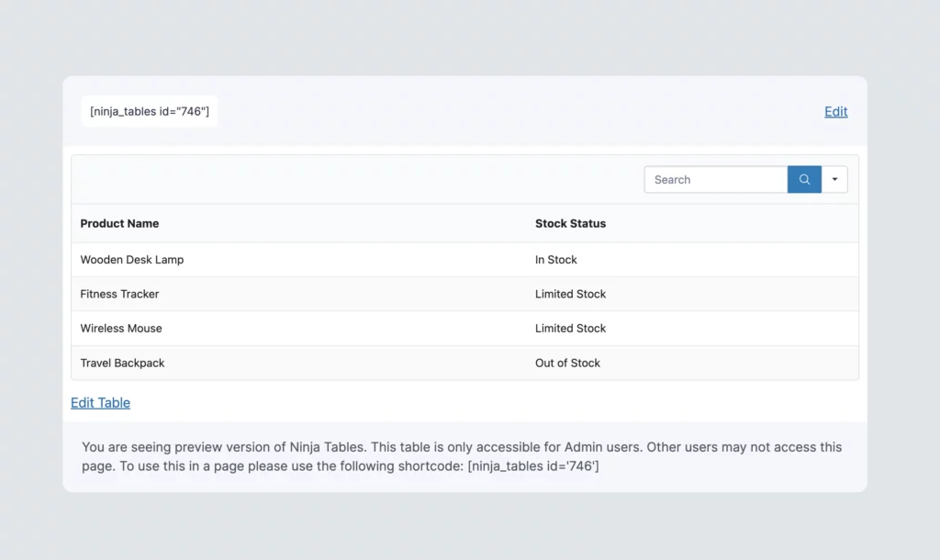This screenshot has height=560, width=940.
Task: Click Limited Stock for Wireless Mouse
Action: [570, 329]
